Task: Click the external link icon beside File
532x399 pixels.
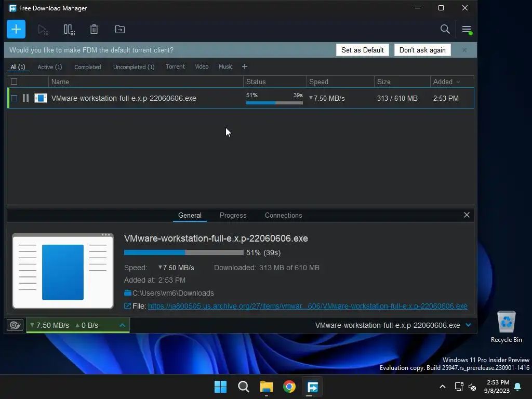Action: pos(127,306)
